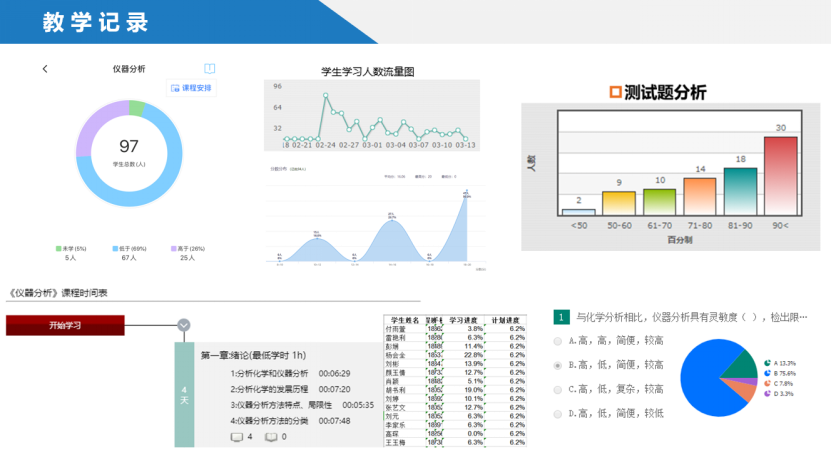Open lesson 1:分析化学和仪器分析
831x458 pixels.
click(x=269, y=373)
